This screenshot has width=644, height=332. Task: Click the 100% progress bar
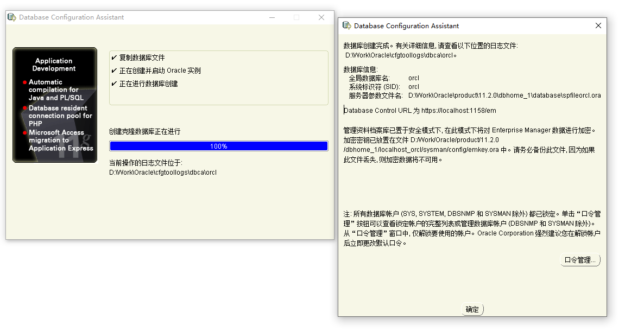[x=218, y=146]
